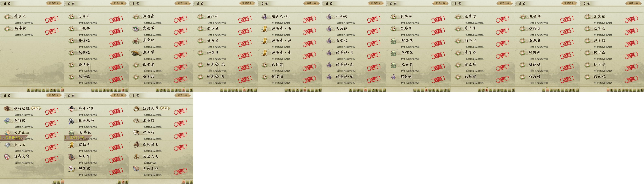Click the small dog icon for 天涯无归

(x=136, y=169)
